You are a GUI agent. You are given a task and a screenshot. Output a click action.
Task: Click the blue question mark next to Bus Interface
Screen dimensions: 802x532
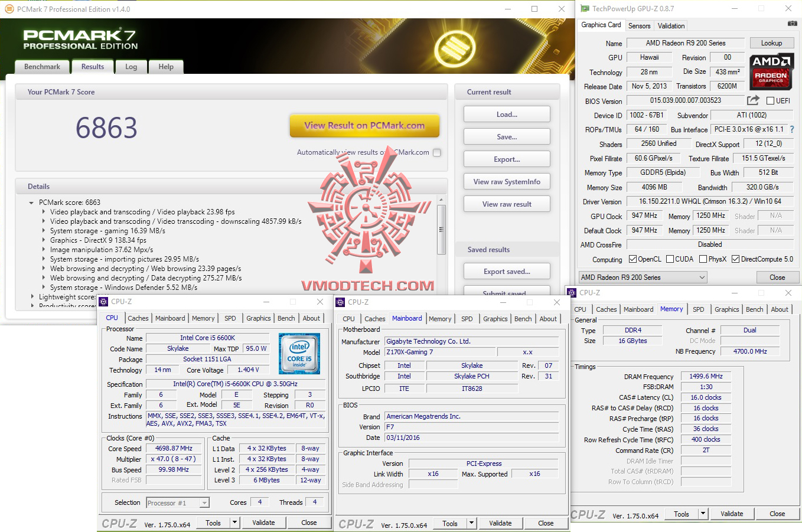tap(793, 129)
